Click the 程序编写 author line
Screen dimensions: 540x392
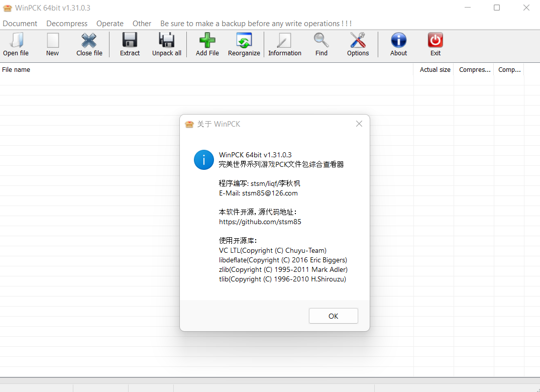pyautogui.click(x=260, y=183)
